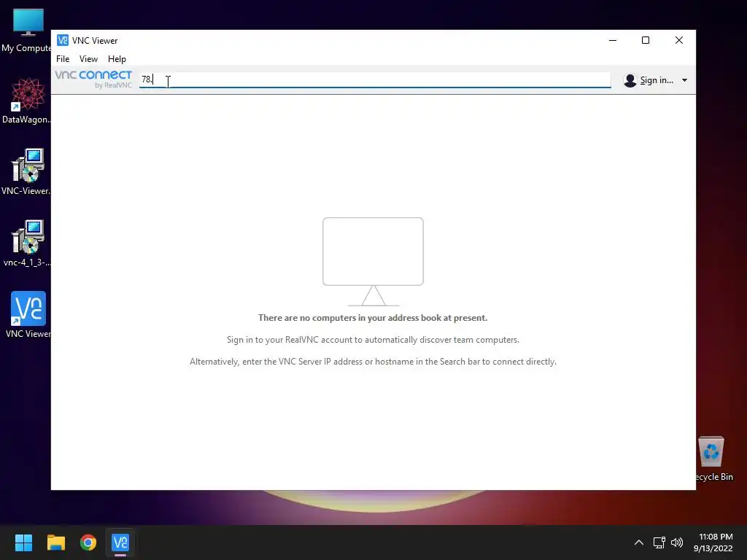This screenshot has width=747, height=560.
Task: Launch Google Chrome from the taskbar
Action: (x=88, y=542)
